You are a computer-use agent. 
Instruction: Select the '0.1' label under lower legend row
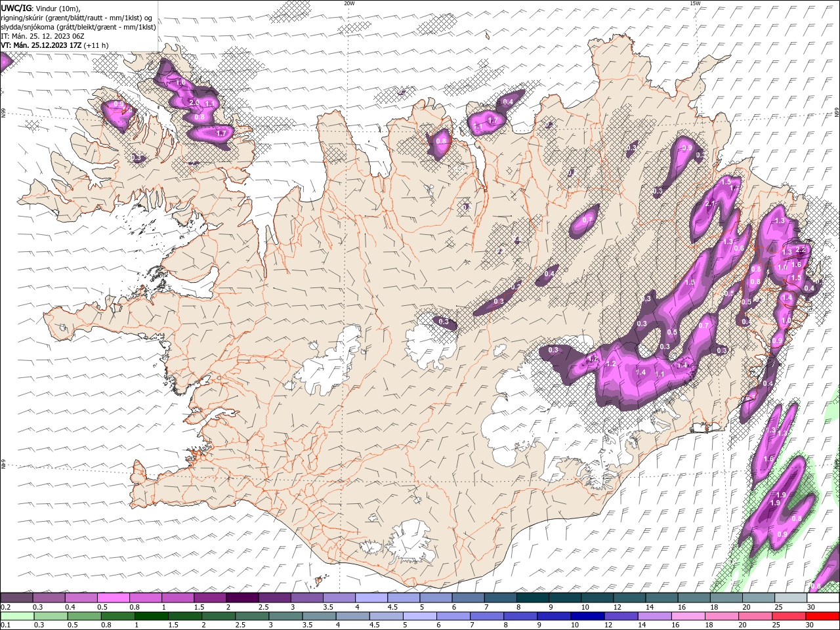pyautogui.click(x=6, y=625)
